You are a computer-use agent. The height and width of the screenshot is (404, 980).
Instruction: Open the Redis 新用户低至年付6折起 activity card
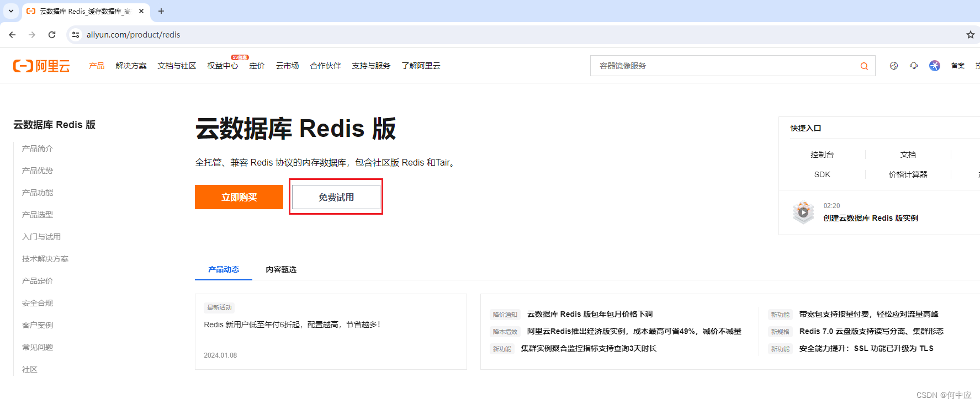tap(331, 332)
